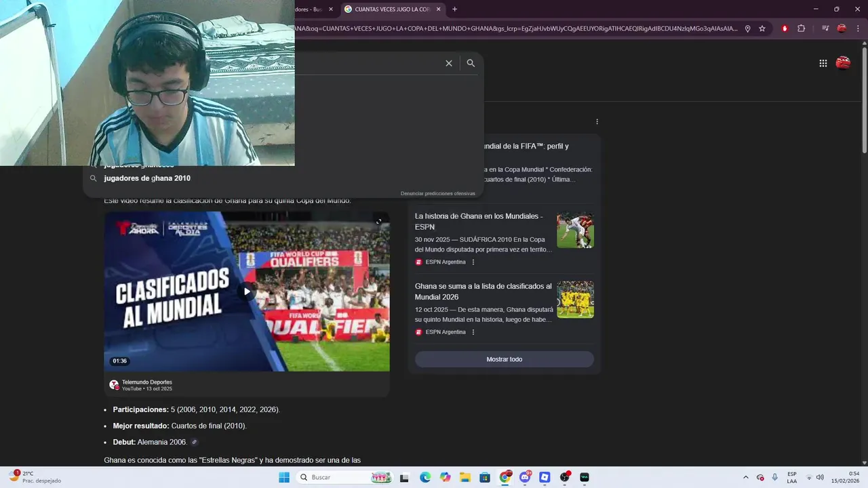Close the CUANTAS VECES JUGO LA COPA tab
This screenshot has height=488, width=868.
coord(439,9)
